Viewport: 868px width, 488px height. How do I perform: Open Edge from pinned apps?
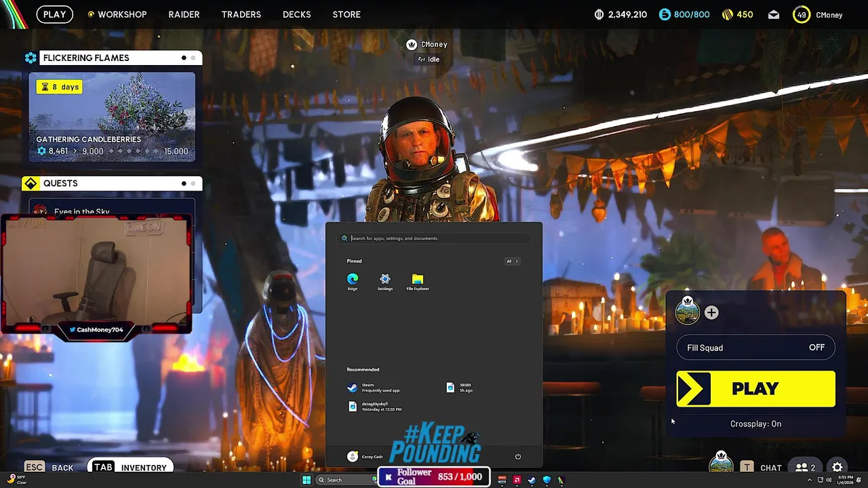[x=353, y=282]
